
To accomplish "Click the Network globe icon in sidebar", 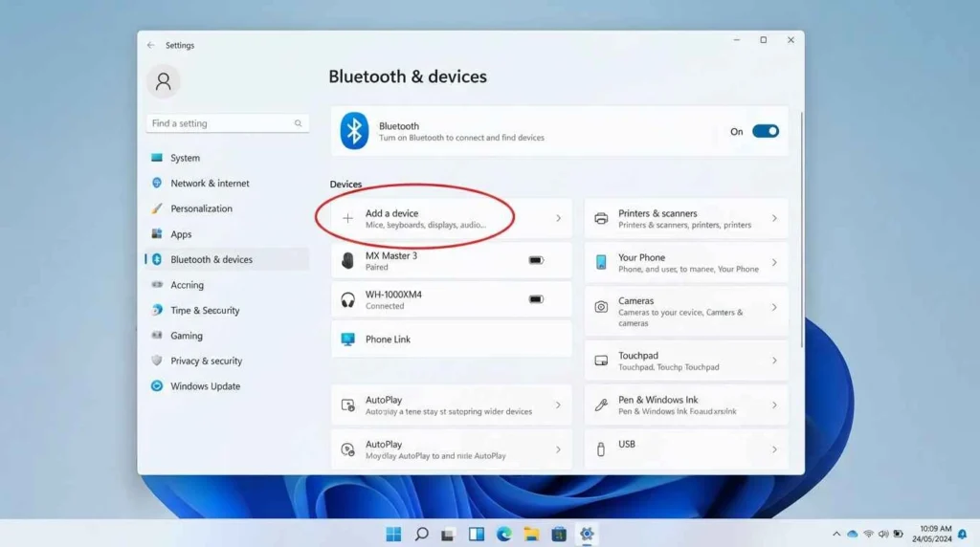I will click(157, 183).
